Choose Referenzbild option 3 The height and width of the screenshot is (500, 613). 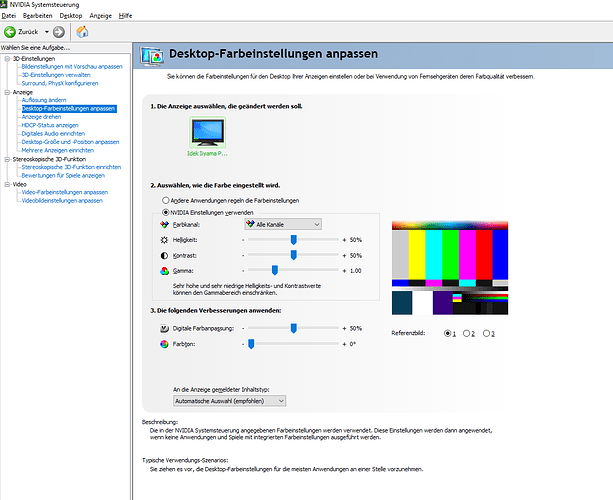pos(487,333)
